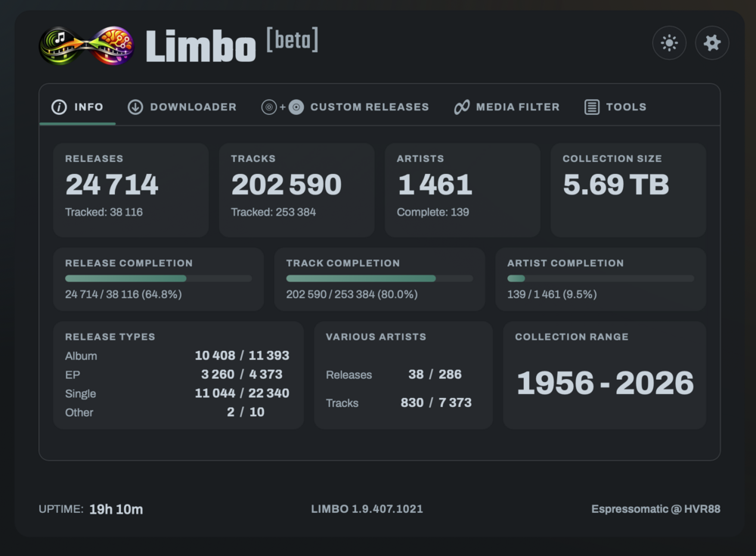Toggle the light/dark theme sun icon
Screen dimensions: 756x556
click(x=669, y=43)
